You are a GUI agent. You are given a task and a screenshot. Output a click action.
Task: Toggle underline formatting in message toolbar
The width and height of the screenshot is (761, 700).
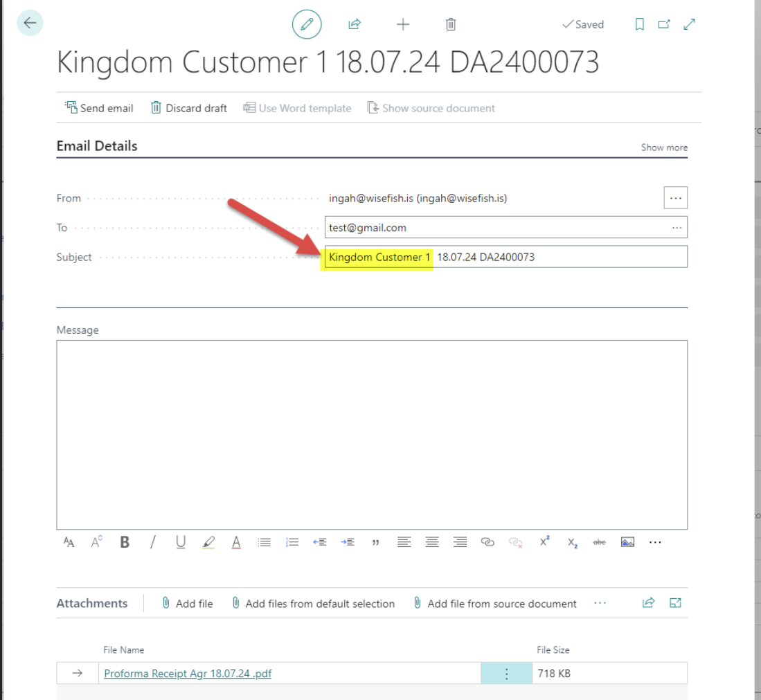click(181, 542)
